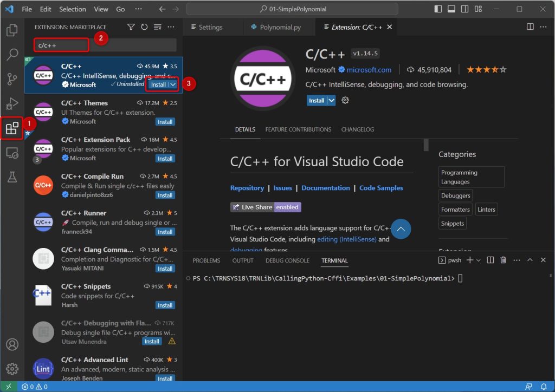The height and width of the screenshot is (392, 555).
Task: Close the terminal panel
Action: coord(543,260)
